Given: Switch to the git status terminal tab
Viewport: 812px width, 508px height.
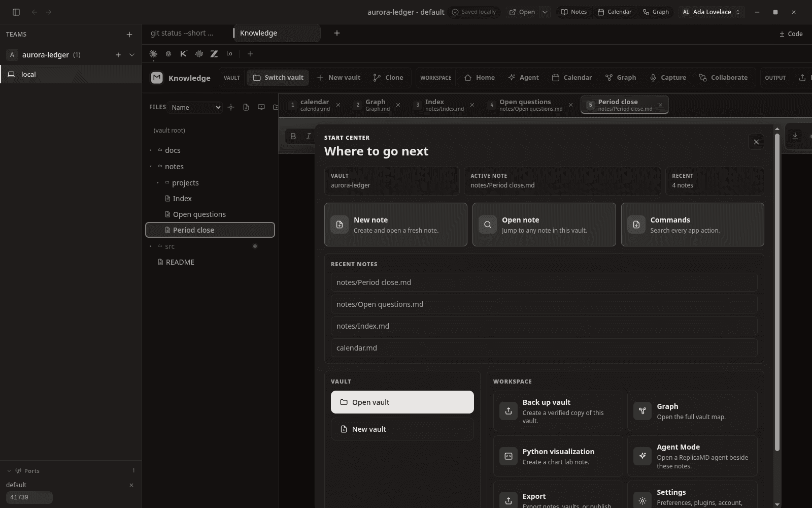Looking at the screenshot, I should (182, 33).
